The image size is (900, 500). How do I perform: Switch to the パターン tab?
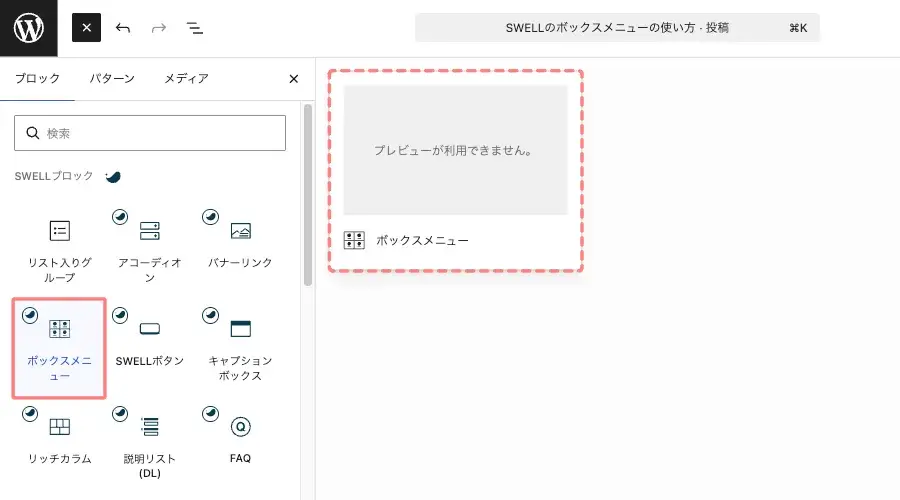click(112, 79)
